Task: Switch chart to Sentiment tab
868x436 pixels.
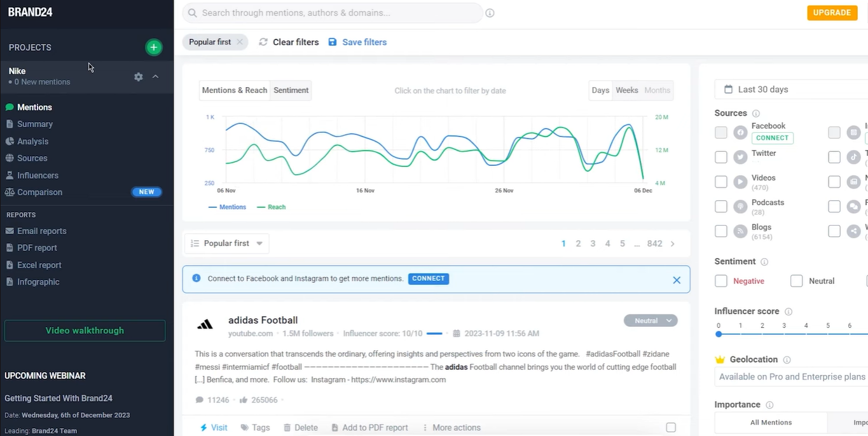Action: (291, 90)
